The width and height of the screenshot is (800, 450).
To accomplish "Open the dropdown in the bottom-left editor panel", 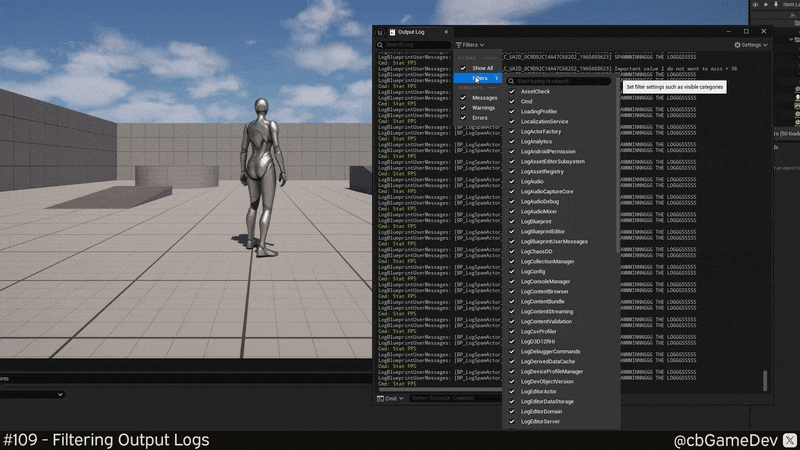I will click(32, 394).
